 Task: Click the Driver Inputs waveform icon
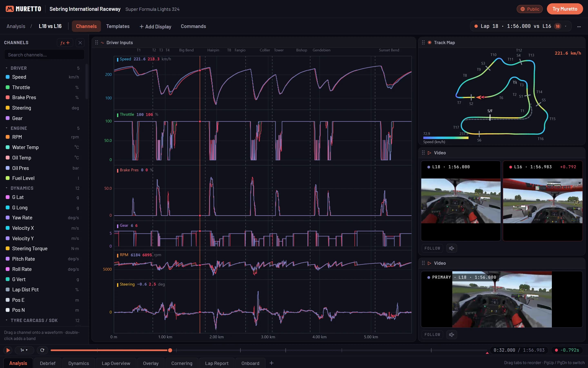tap(102, 43)
